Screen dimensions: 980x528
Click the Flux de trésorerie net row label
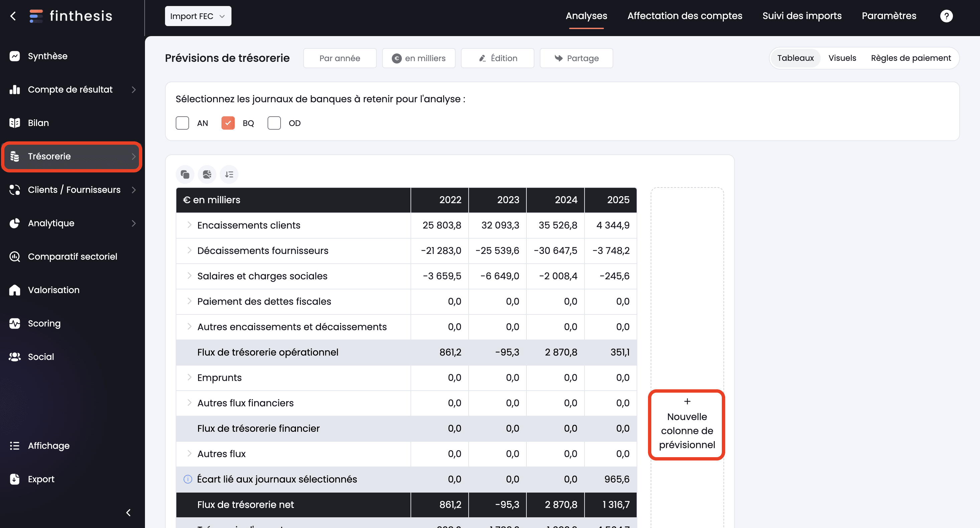coord(246,505)
